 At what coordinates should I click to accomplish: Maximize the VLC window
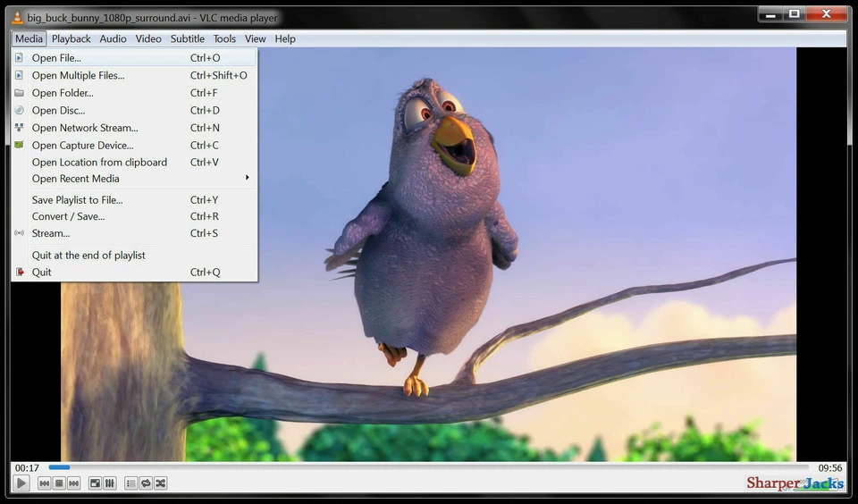click(794, 14)
